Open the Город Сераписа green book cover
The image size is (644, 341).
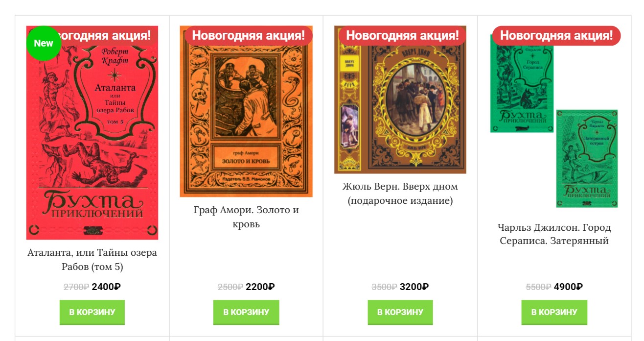click(522, 83)
